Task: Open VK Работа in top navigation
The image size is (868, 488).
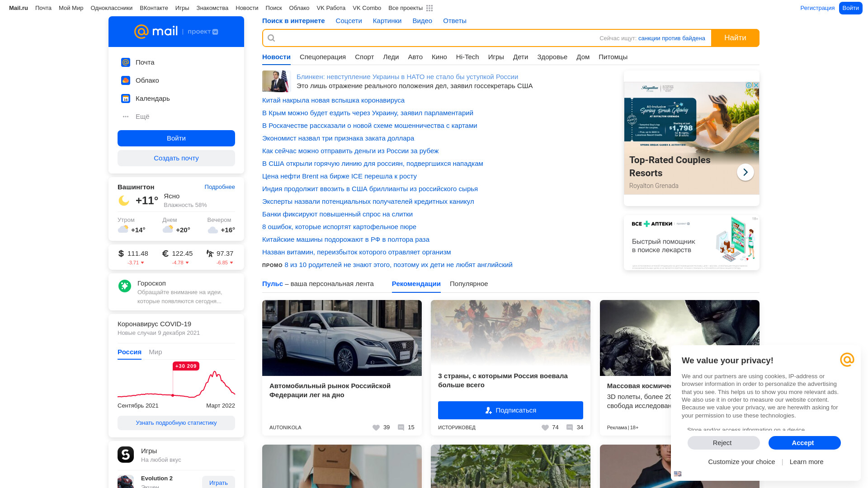Action: tap(331, 8)
